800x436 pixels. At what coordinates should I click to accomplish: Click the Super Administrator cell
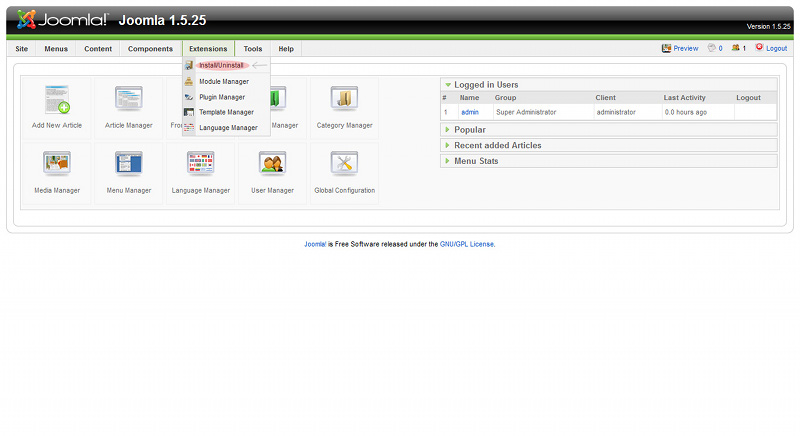click(526, 112)
